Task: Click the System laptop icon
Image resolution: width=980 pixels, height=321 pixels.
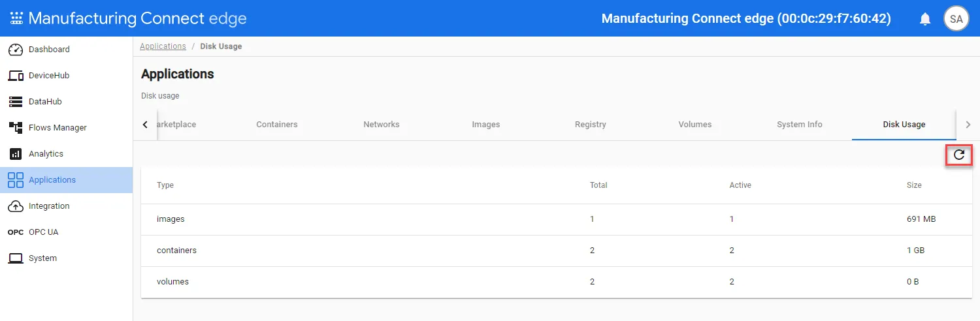Action: (16, 258)
